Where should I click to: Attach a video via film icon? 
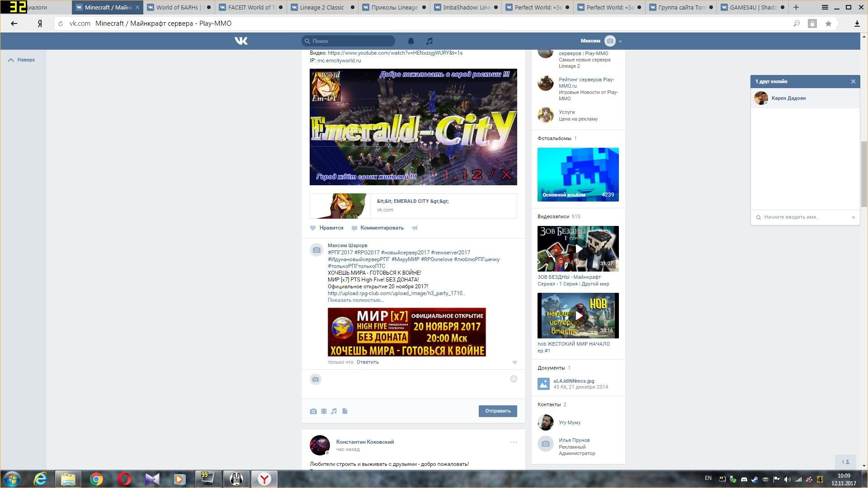click(x=324, y=411)
